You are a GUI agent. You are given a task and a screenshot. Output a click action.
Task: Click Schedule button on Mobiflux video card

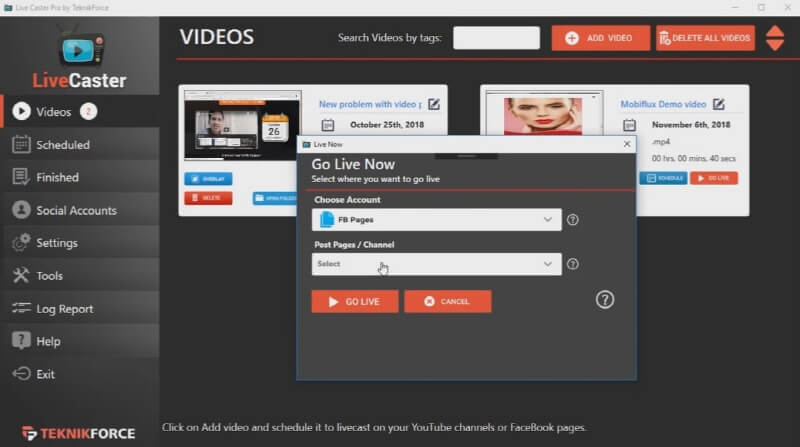click(663, 178)
